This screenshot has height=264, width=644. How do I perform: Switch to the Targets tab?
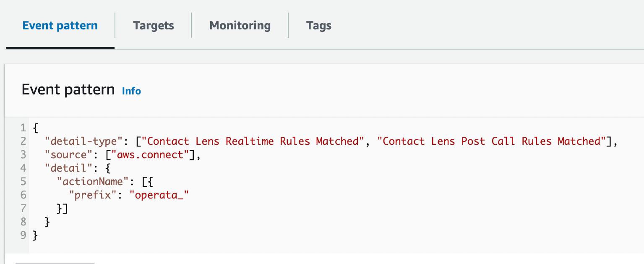(153, 25)
